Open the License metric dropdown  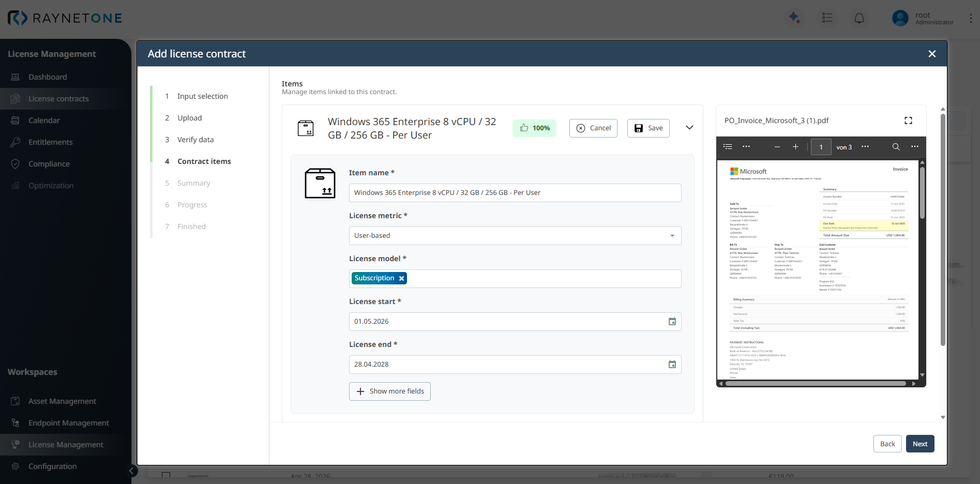515,236
